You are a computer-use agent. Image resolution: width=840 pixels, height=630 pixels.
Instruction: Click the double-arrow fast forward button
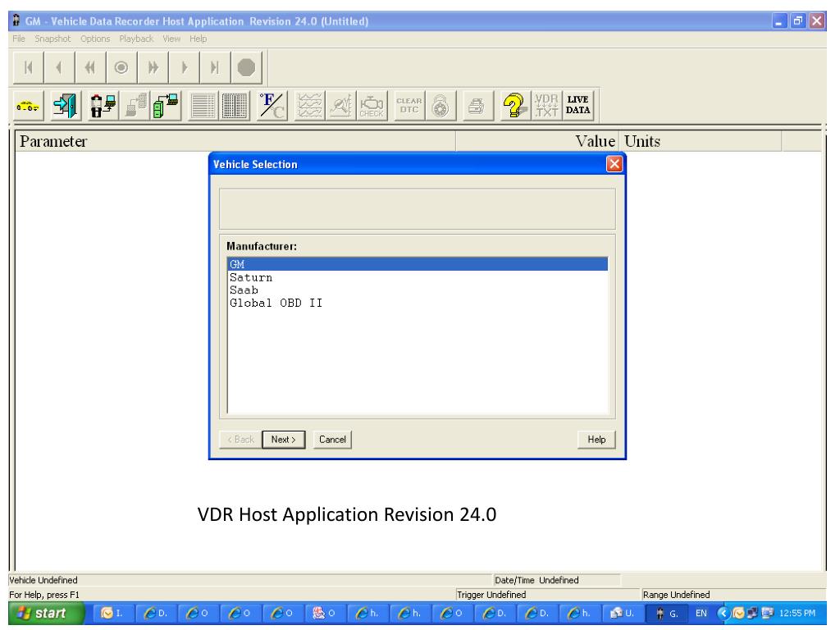pos(153,67)
